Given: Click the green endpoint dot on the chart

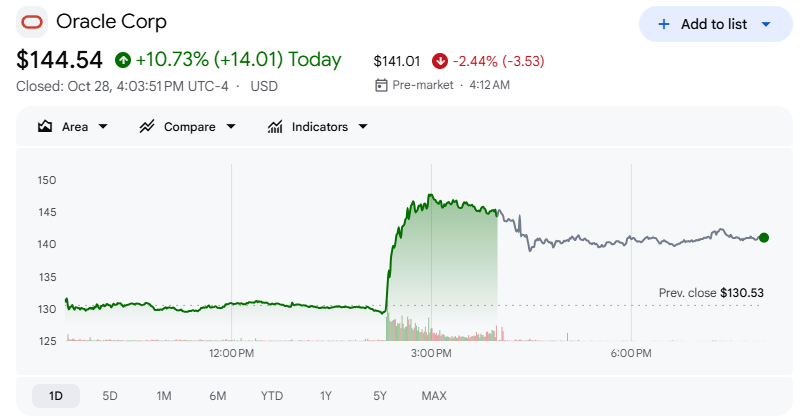Looking at the screenshot, I should (764, 238).
